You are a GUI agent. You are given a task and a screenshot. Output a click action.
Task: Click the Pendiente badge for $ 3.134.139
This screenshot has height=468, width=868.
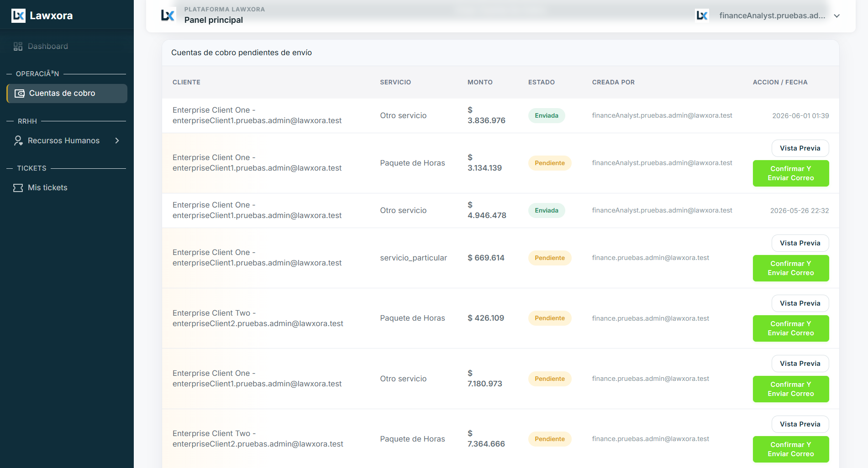click(550, 163)
